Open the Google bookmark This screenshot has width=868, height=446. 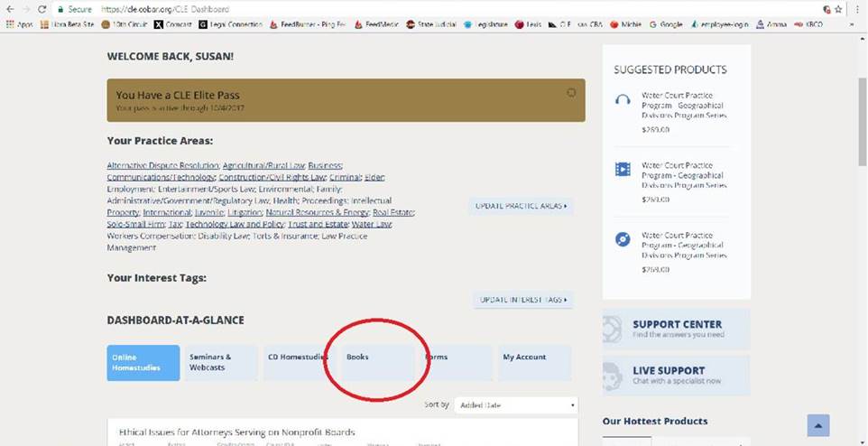click(665, 24)
